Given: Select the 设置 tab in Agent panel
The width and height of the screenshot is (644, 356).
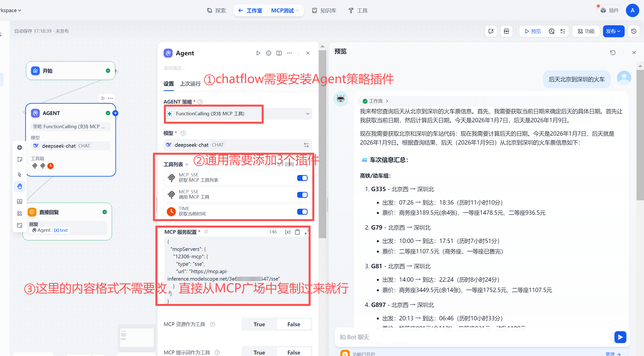Looking at the screenshot, I should coord(169,84).
